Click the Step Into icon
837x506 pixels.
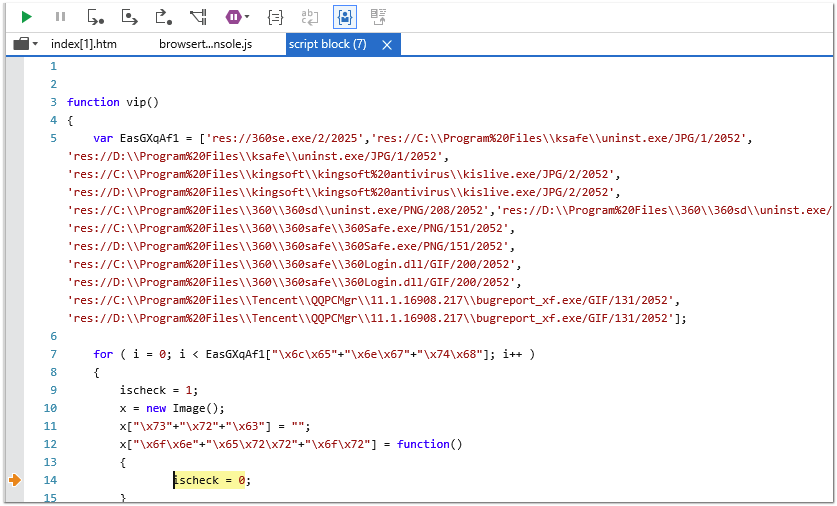click(x=96, y=16)
